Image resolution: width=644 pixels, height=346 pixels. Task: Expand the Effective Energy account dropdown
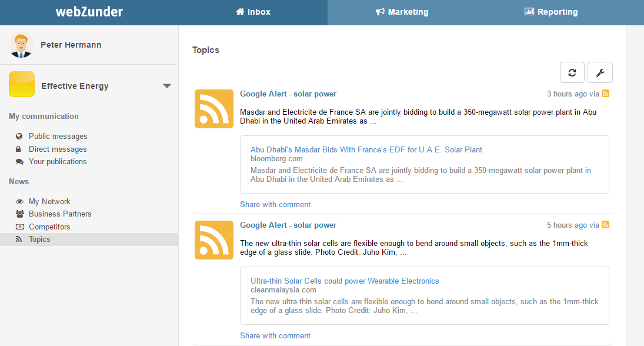pyautogui.click(x=167, y=86)
